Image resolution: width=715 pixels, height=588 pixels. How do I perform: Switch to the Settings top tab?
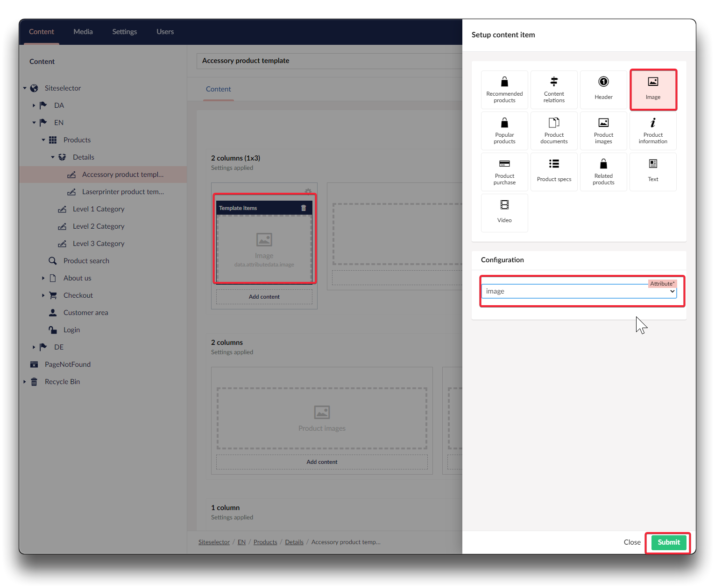coord(125,32)
